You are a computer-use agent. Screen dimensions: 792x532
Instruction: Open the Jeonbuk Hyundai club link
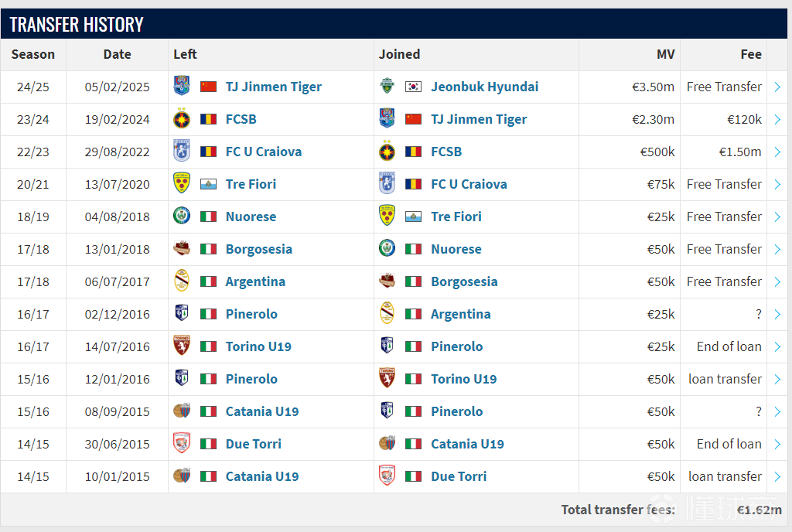pyautogui.click(x=484, y=87)
